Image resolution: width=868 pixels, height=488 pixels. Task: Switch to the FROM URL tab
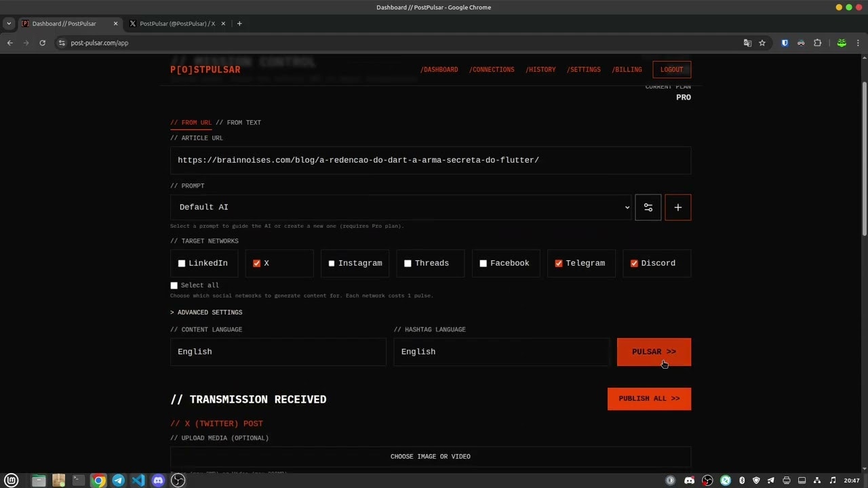coord(191,123)
